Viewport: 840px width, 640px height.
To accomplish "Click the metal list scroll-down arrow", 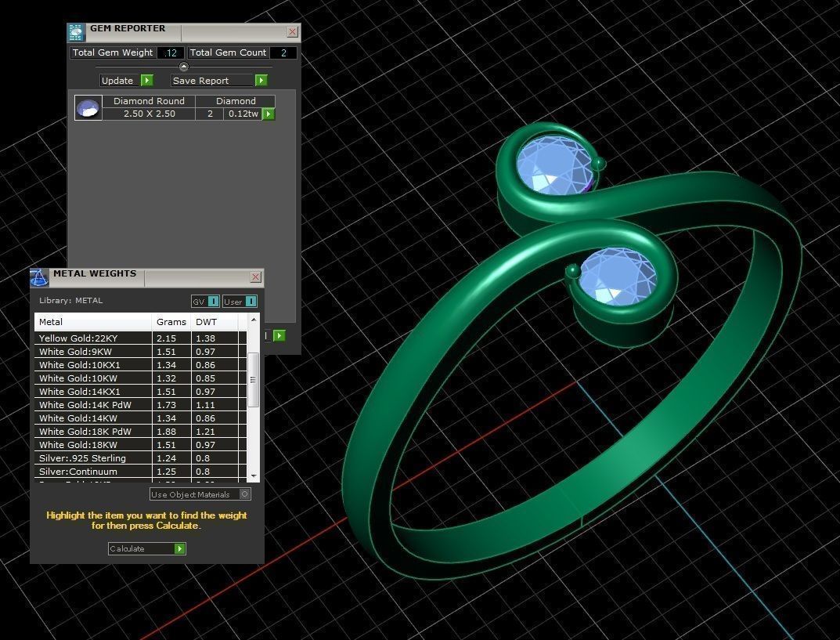I will tap(254, 476).
